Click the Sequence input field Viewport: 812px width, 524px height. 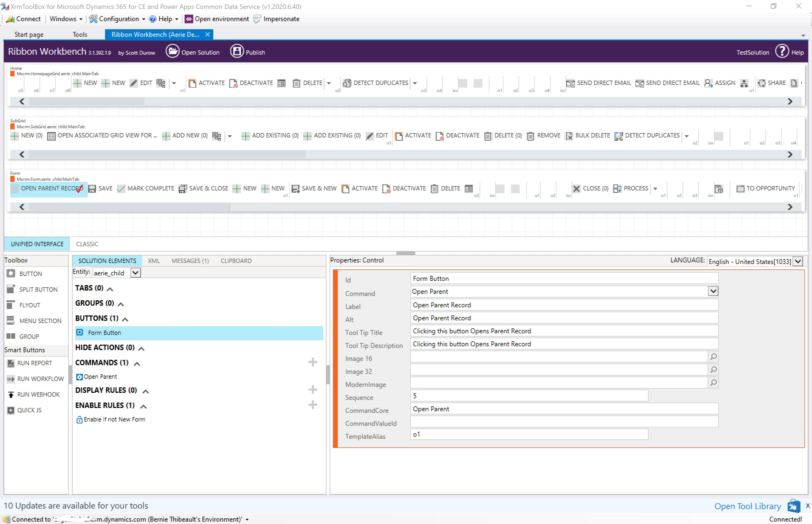[529, 396]
